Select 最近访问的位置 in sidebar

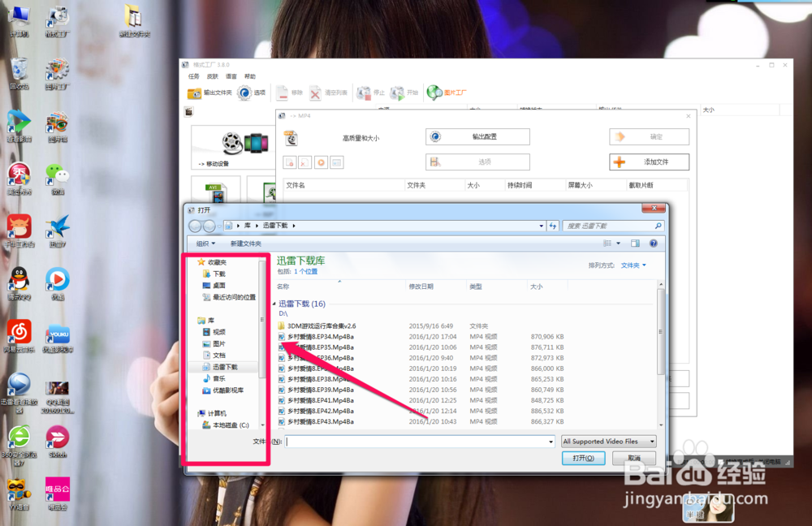(x=230, y=297)
